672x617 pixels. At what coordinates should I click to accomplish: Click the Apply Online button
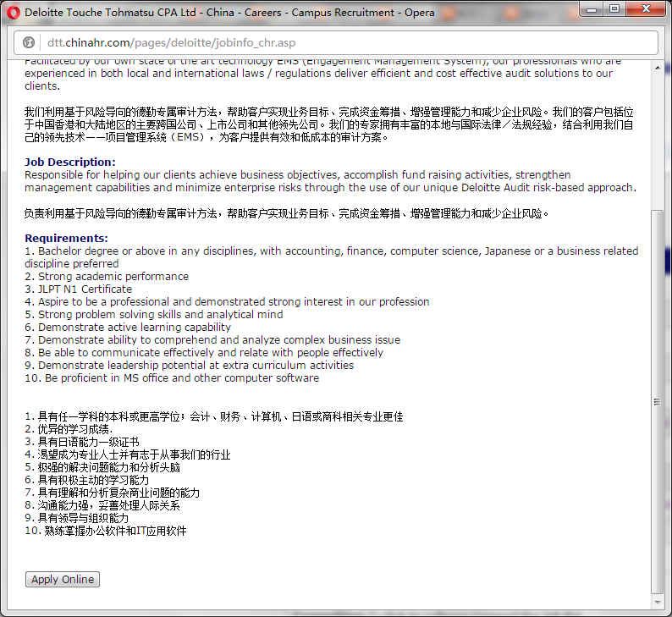63,579
